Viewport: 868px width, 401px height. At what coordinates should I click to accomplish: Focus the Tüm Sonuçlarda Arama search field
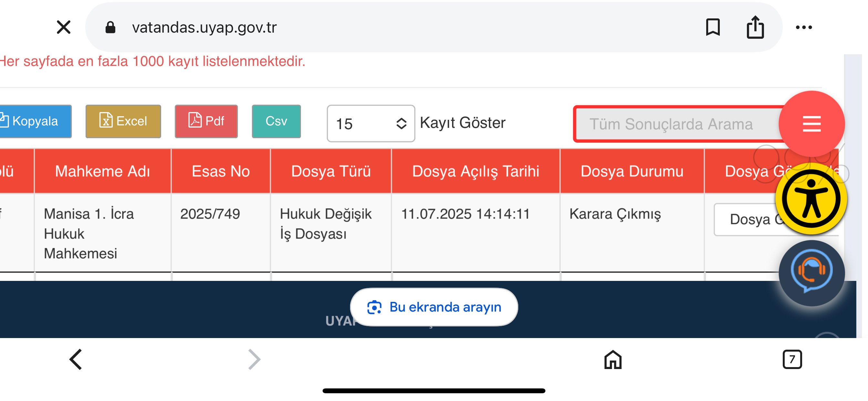(677, 124)
